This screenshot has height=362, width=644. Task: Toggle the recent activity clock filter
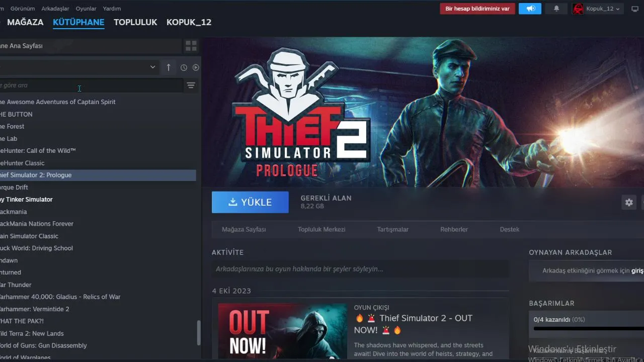pyautogui.click(x=184, y=67)
